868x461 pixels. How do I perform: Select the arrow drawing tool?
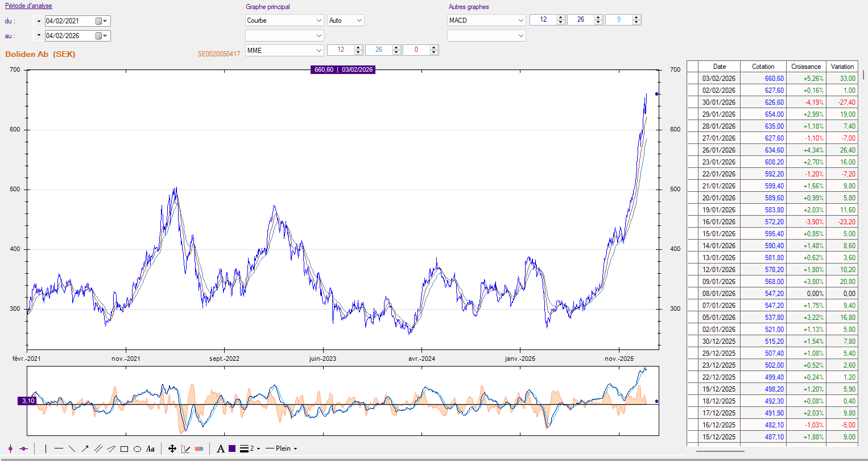[85, 449]
